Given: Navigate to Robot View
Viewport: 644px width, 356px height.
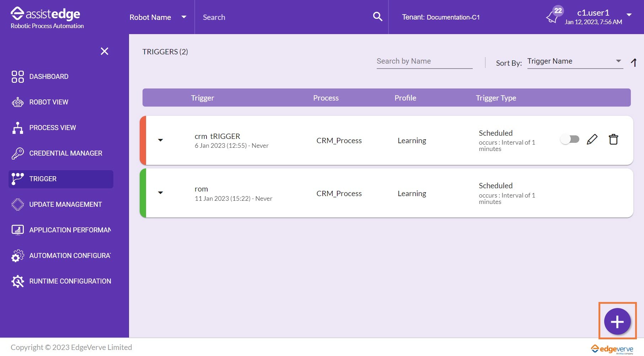Looking at the screenshot, I should [49, 102].
